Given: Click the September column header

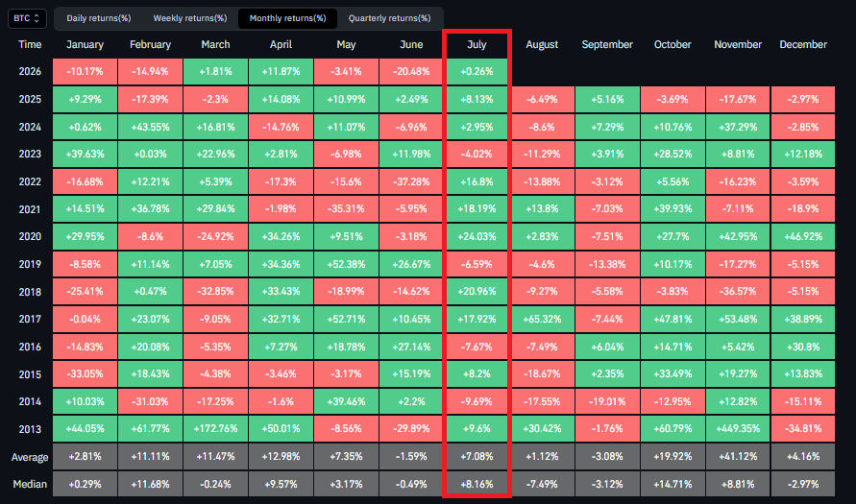Looking at the screenshot, I should point(607,45).
